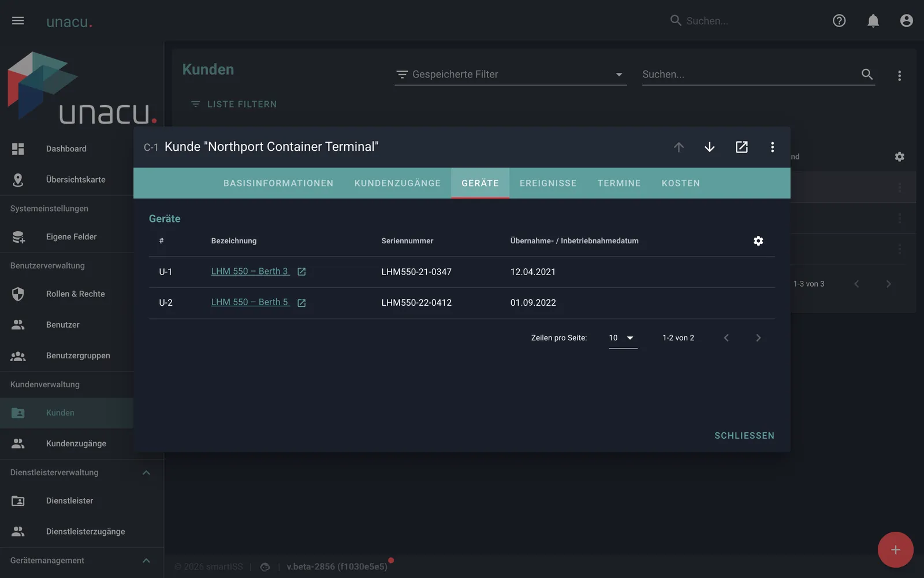Open the hamburger navigation menu
Image resolution: width=924 pixels, height=578 pixels.
18,21
